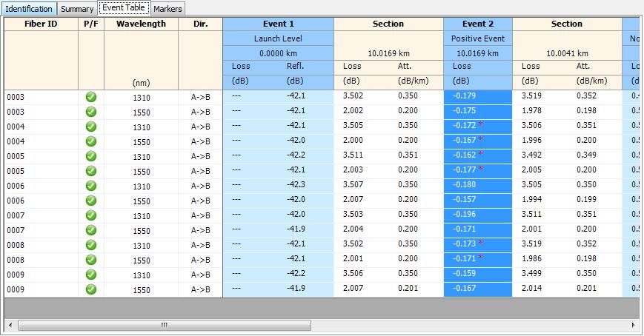This screenshot has height=336, width=644.
Task: Click section loss 2.003 for fiber 0005
Action: (353, 169)
